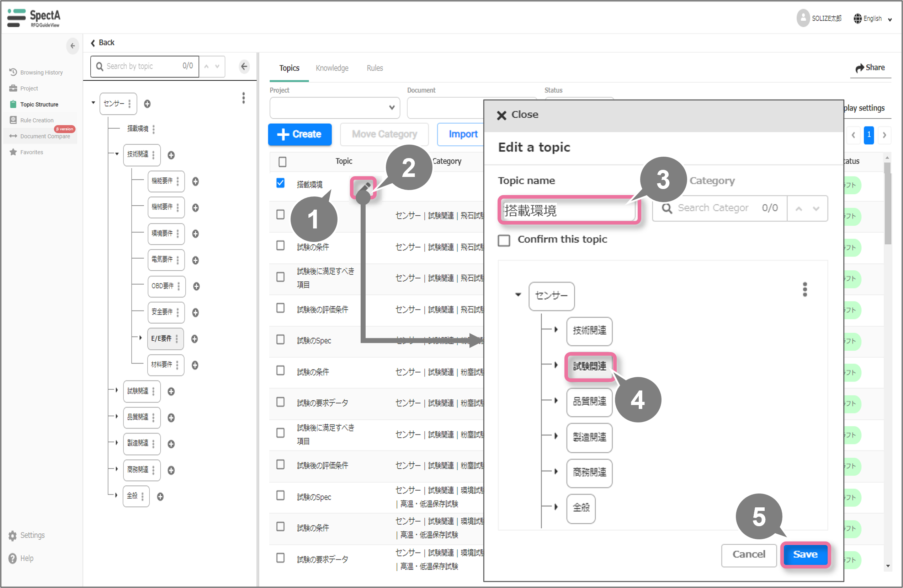
Task: Open three-dot menu on センサー tree node
Action: [x=129, y=103]
